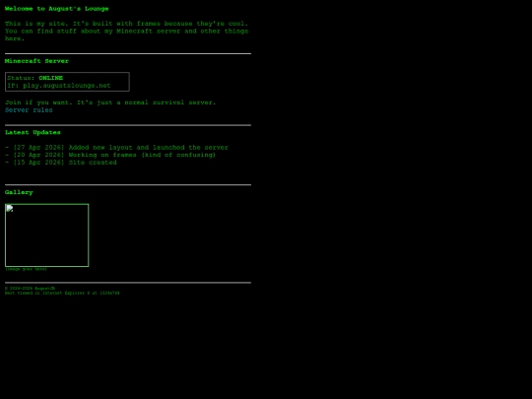Click the '(image goes here)' caption
Image resolution: width=532 pixels, height=399 pixels.
27,269
